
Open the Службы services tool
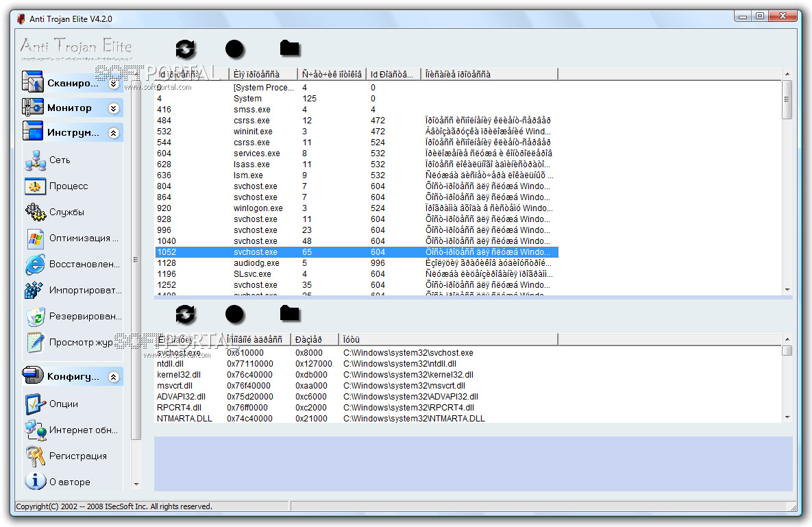55,212
